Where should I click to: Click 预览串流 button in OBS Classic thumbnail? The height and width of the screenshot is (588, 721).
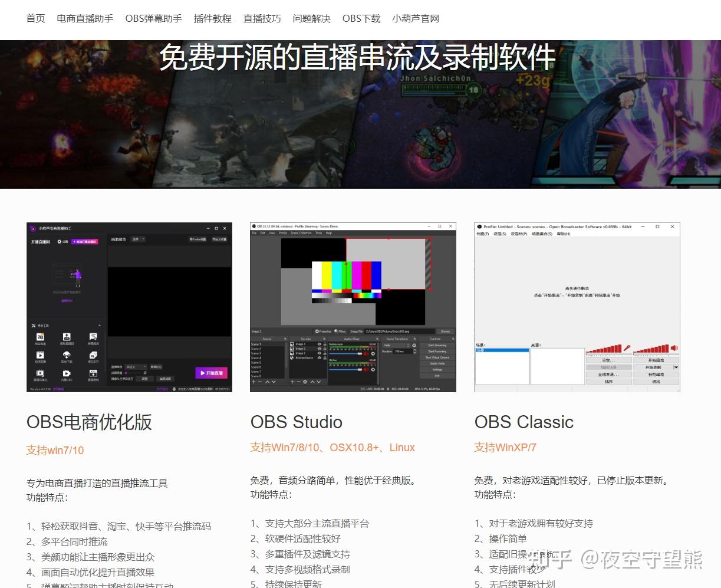656,375
